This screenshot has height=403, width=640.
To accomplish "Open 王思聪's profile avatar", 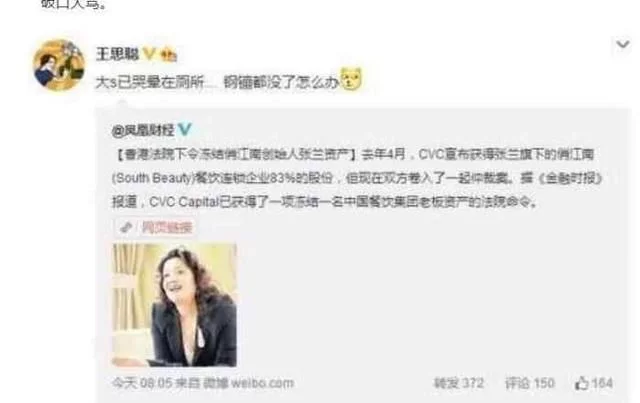I will tap(59, 65).
